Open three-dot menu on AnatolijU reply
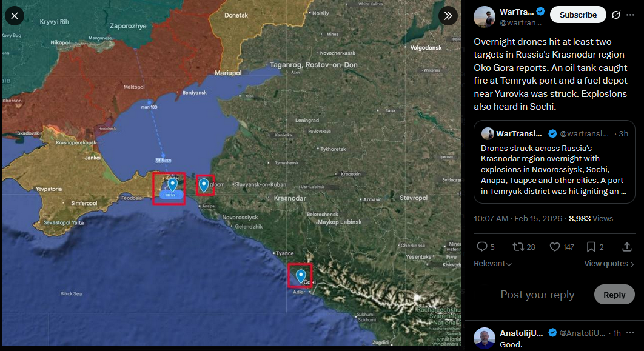This screenshot has height=351, width=644. pyautogui.click(x=631, y=333)
